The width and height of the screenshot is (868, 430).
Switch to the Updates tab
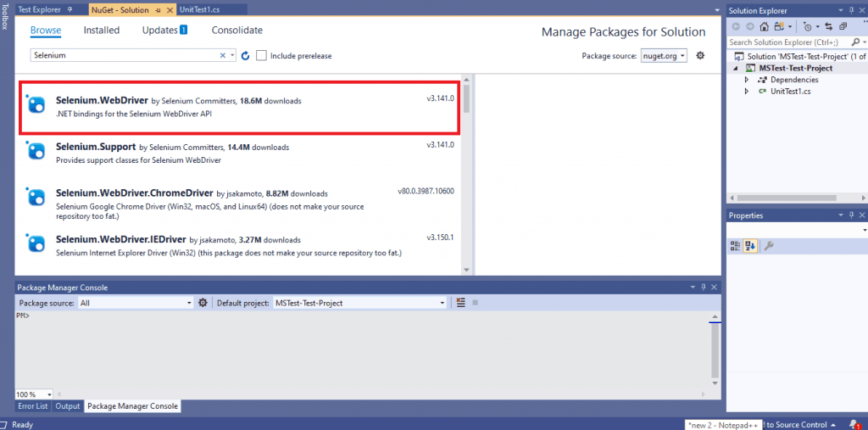(x=164, y=31)
